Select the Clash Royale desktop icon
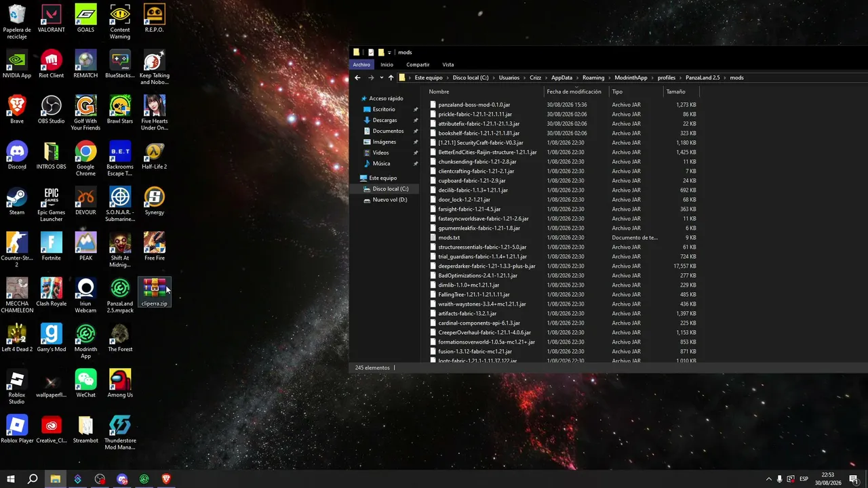Image resolution: width=868 pixels, height=488 pixels. [51, 292]
